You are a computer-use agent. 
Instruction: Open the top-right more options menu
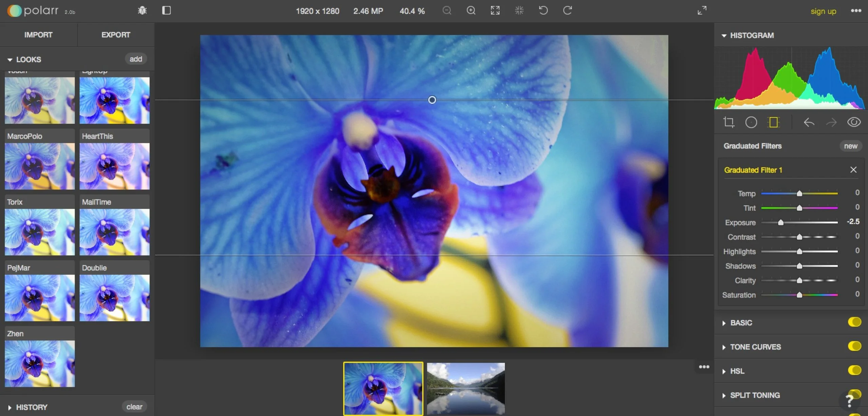point(856,11)
